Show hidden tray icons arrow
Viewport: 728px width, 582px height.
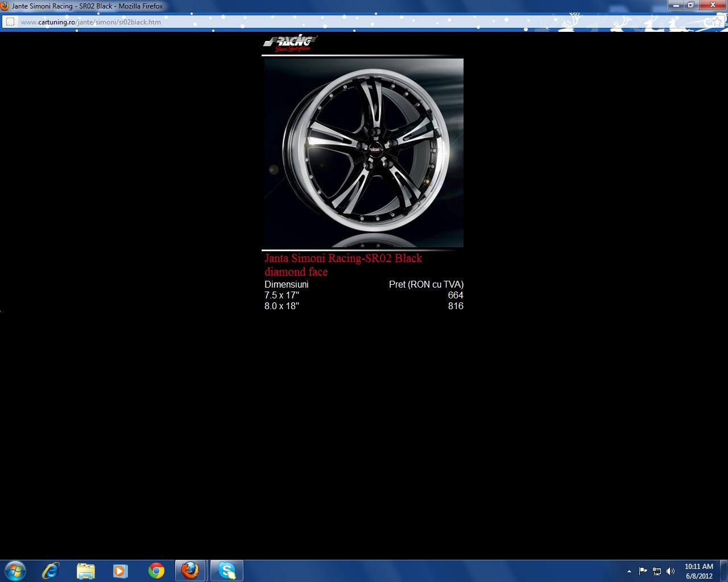(629, 571)
